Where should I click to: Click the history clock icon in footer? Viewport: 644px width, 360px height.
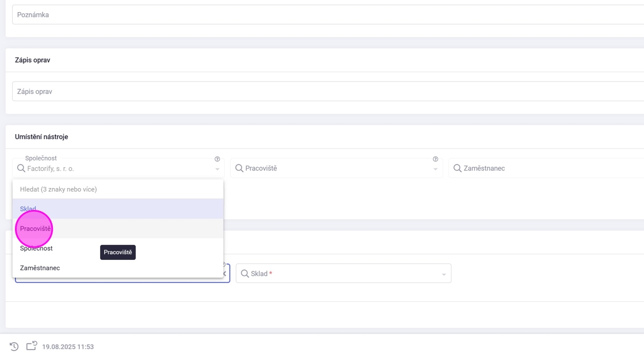[x=14, y=346]
